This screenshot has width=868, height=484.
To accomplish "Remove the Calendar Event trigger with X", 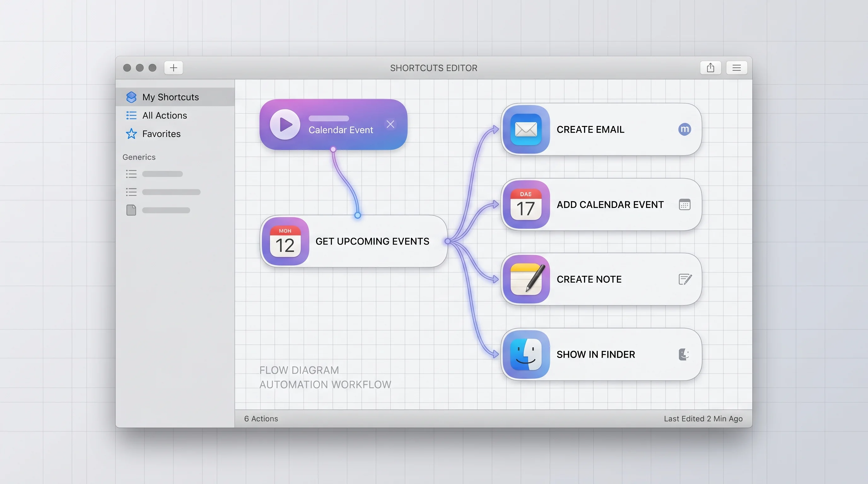I will pos(390,124).
